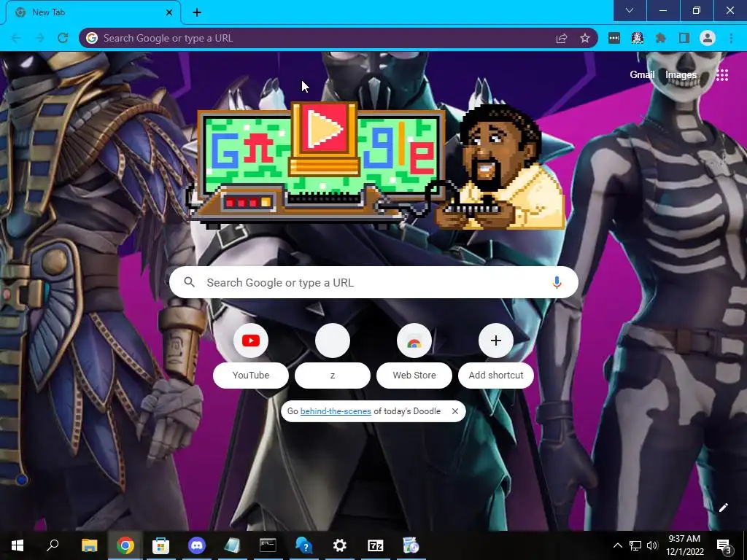Open the profile avatar menu
747x560 pixels.
click(x=708, y=38)
